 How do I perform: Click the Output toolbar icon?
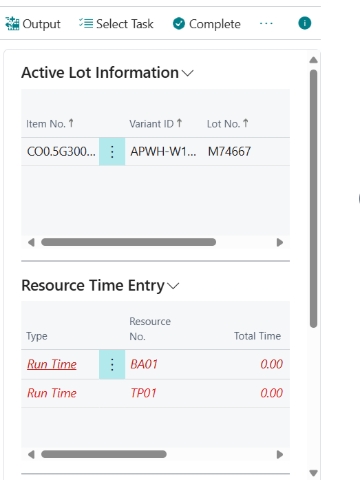click(12, 24)
